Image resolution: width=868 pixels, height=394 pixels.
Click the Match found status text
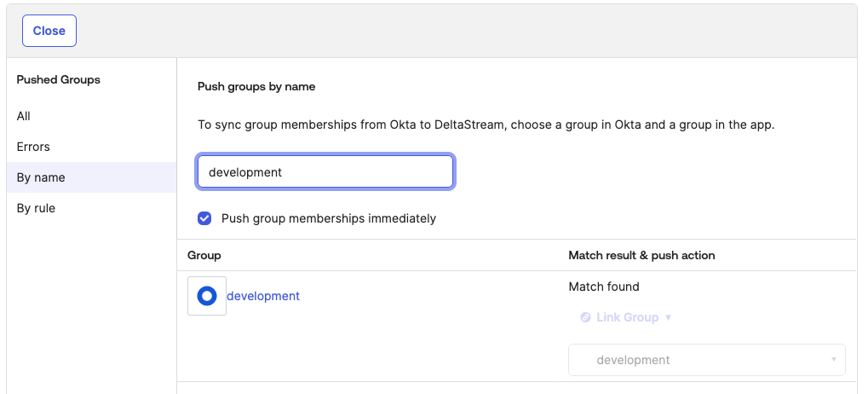603,287
